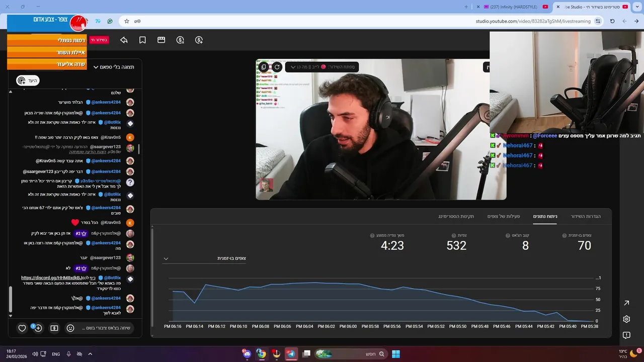Show hidden tray icons chevron
Image resolution: width=644 pixels, height=362 pixels.
(90, 354)
